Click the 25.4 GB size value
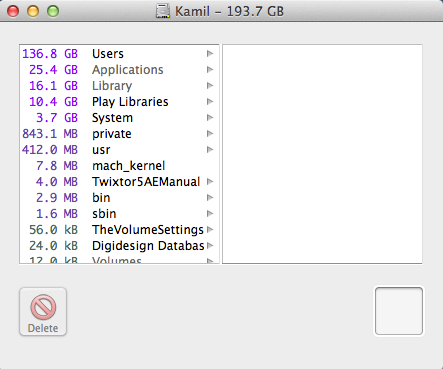 click(53, 70)
